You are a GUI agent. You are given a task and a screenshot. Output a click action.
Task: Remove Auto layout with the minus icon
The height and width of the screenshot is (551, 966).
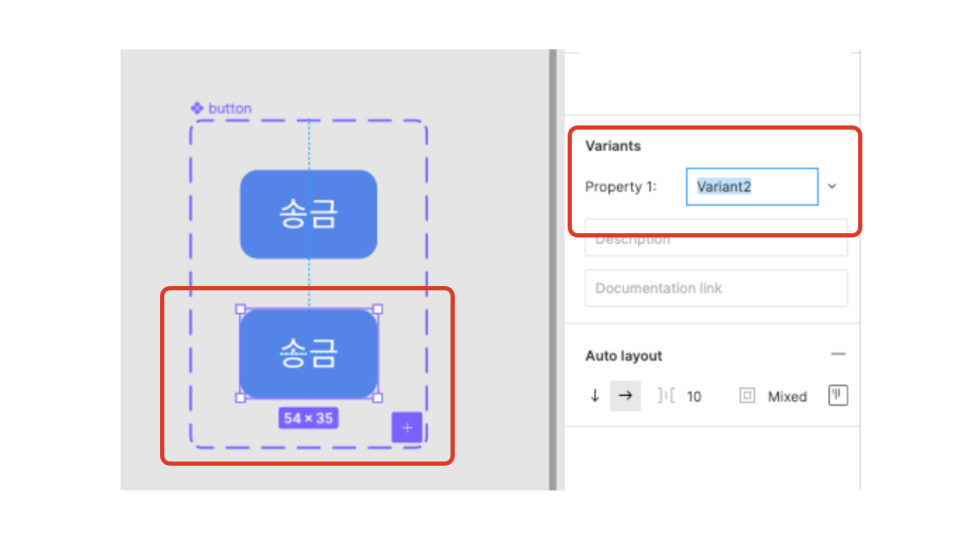tap(838, 354)
